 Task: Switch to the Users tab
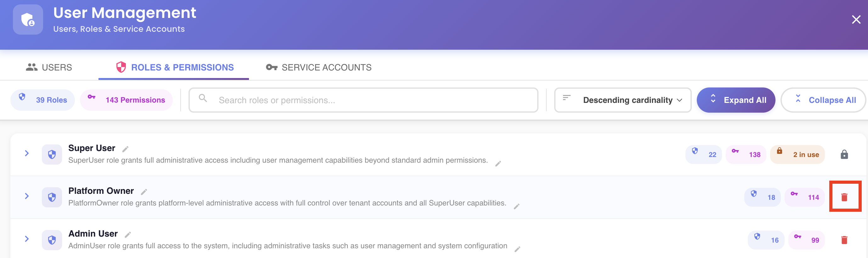click(x=49, y=67)
